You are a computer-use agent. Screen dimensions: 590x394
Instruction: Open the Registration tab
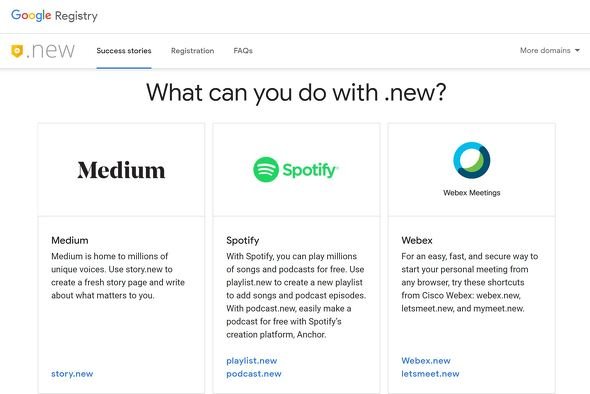tap(192, 51)
